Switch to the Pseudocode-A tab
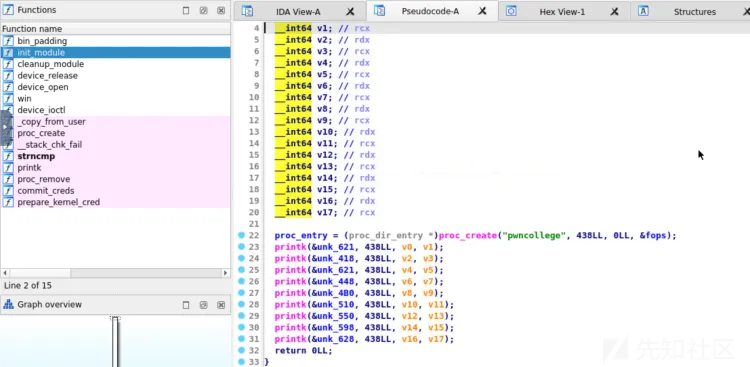 [x=430, y=11]
